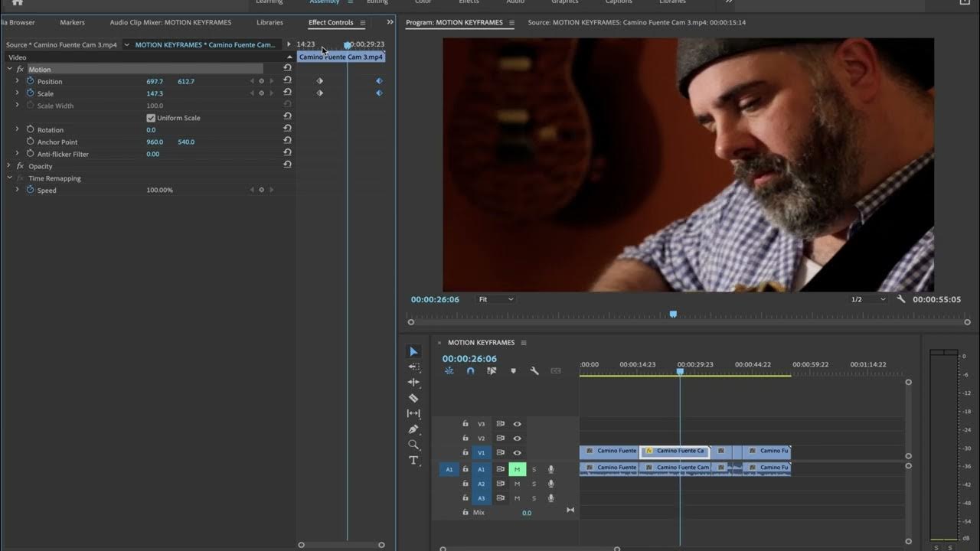Expand the Scale property
This screenshot has width=980, height=551.
tap(17, 93)
